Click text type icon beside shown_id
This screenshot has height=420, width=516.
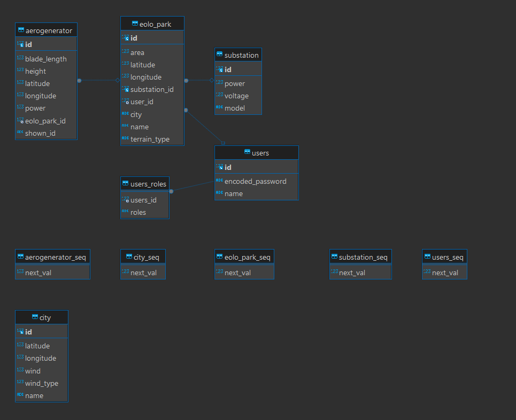tap(20, 132)
